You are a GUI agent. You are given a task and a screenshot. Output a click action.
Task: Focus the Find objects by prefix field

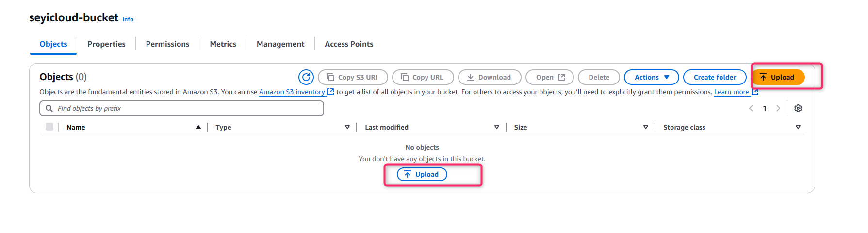tap(181, 108)
